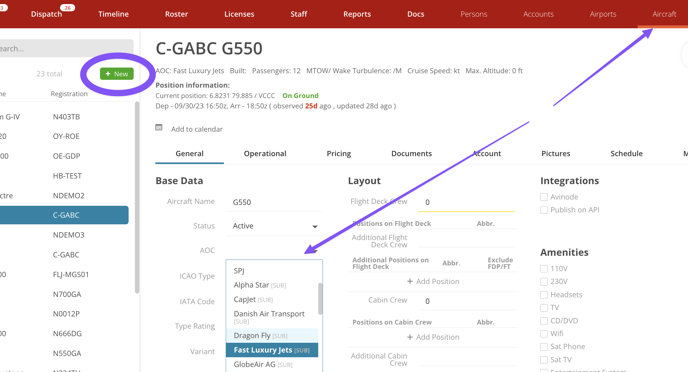The image size is (688, 372).
Task: Check the Wifi amenity box
Action: click(544, 334)
